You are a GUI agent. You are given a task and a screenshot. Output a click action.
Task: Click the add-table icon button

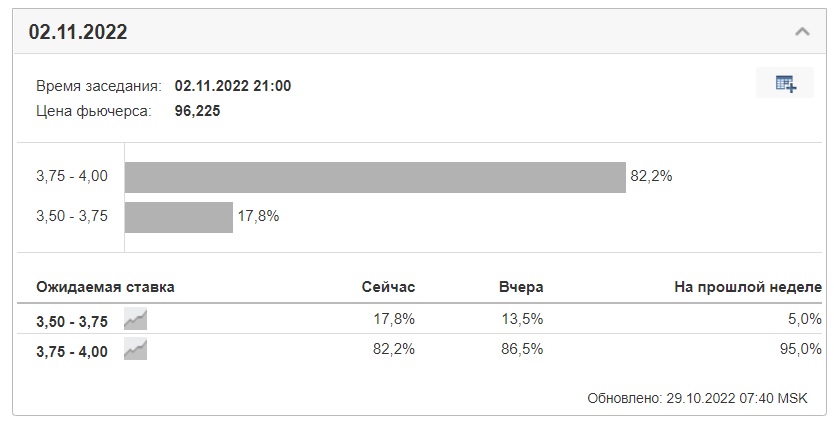(785, 83)
